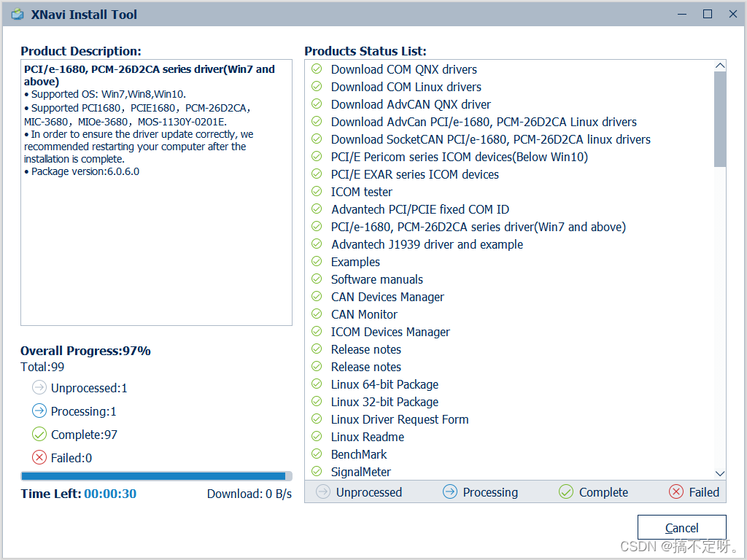Click the Unprocessed arrow icon in the progress summary
The image size is (747, 560).
pyautogui.click(x=39, y=387)
